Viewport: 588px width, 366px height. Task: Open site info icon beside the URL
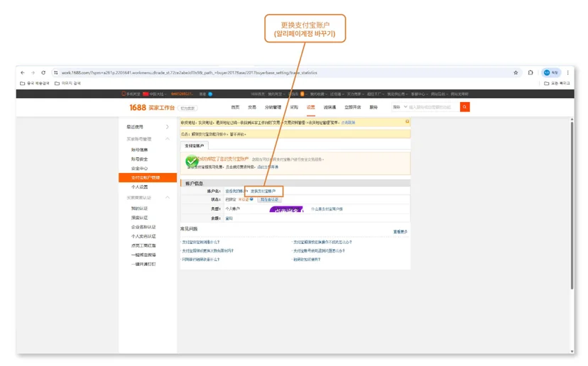[x=56, y=72]
